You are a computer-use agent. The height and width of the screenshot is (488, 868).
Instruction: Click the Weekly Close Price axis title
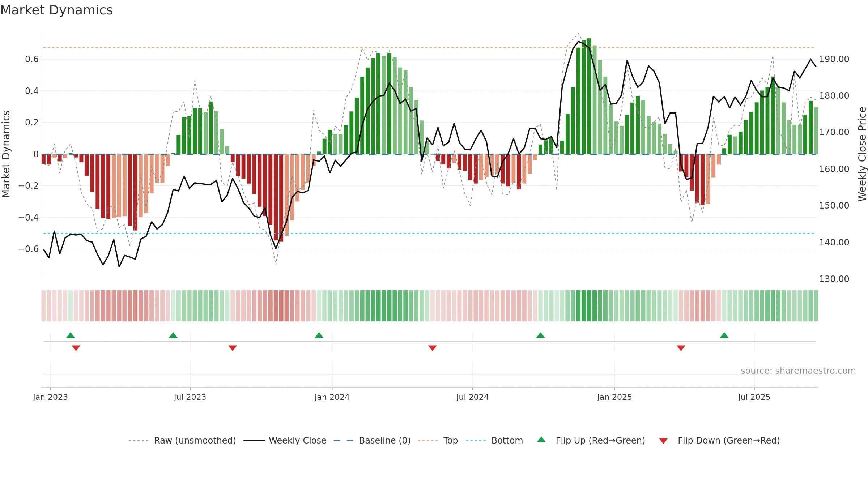click(x=862, y=154)
